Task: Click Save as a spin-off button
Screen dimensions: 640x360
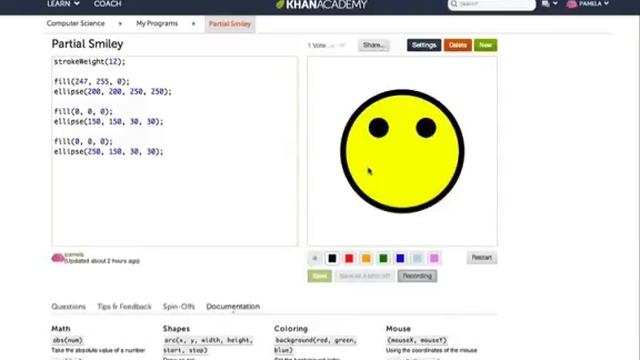Action: tap(365, 276)
